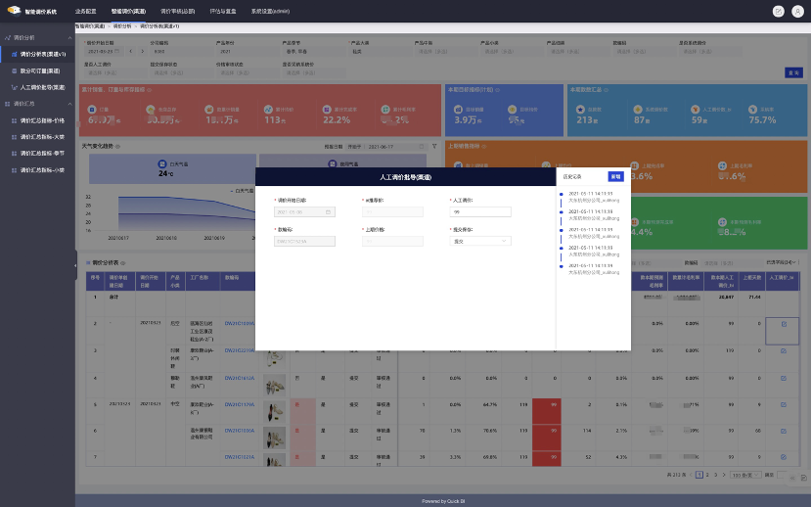Click the 智能调价系统 logo
This screenshot has height=507, width=812.
point(32,11)
